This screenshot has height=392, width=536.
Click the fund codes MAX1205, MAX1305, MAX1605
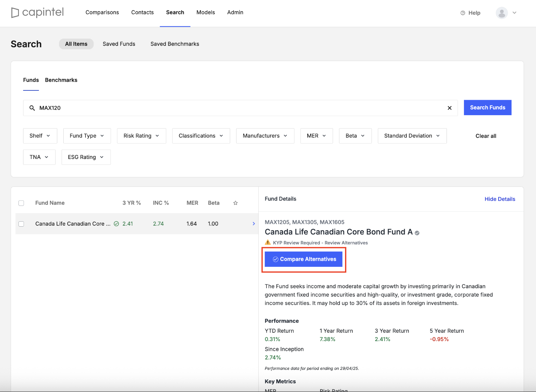coord(305,222)
